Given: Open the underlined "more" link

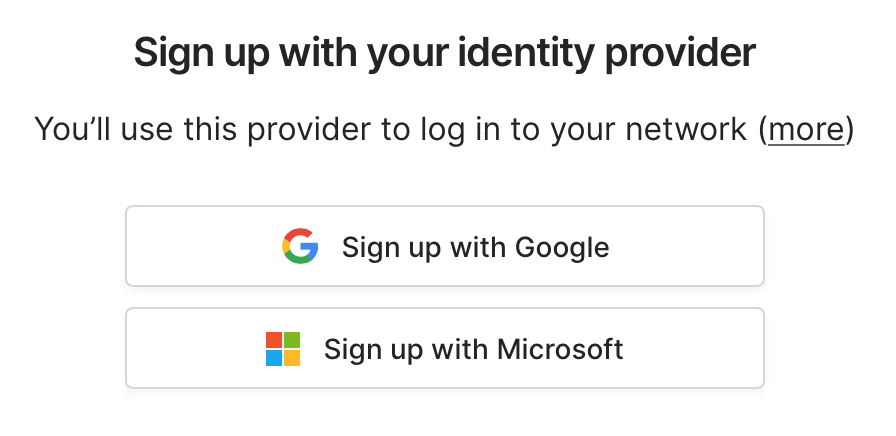Looking at the screenshot, I should (806, 129).
